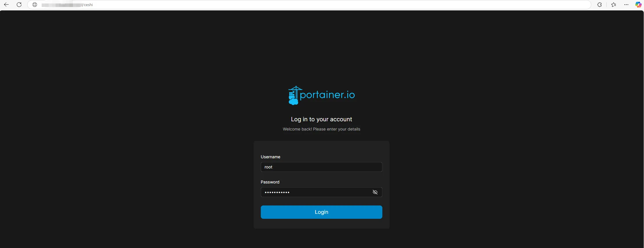This screenshot has height=248, width=644.
Task: Reload the page with refresh icon
Action: point(19,5)
